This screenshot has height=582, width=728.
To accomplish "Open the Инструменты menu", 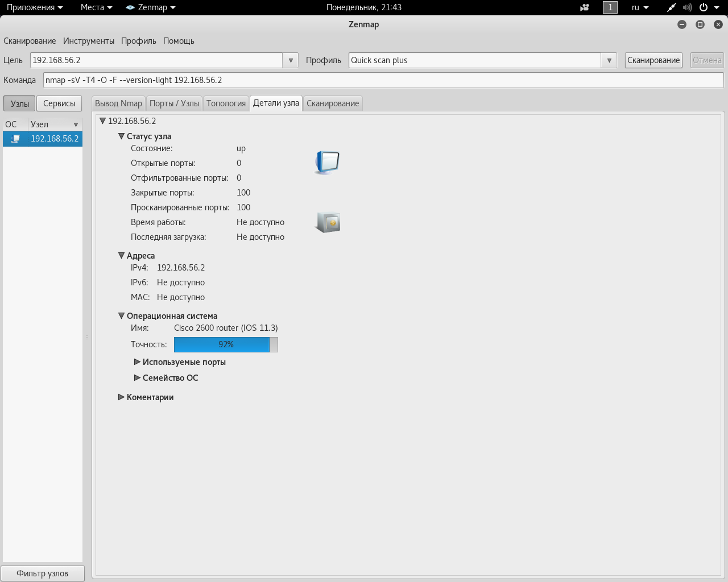I will [x=89, y=41].
